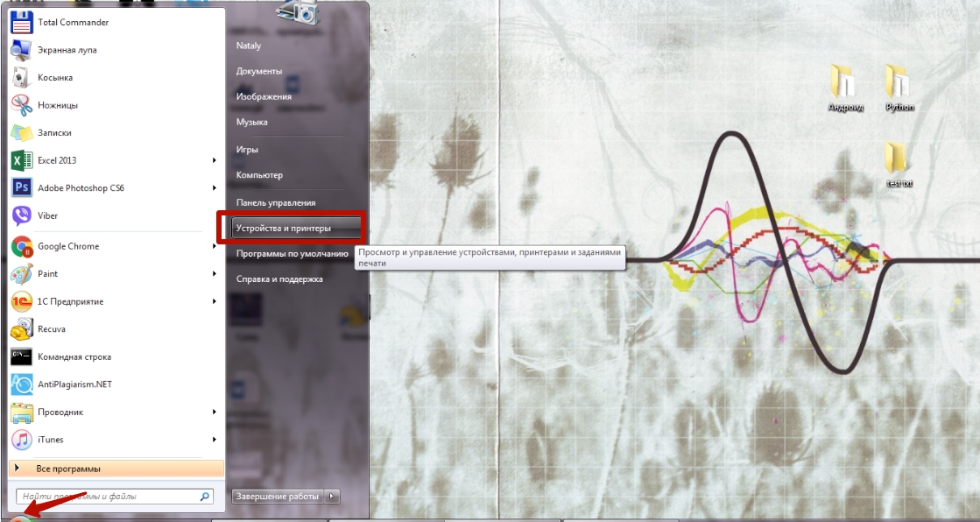This screenshot has height=522, width=980.
Task: Select Устройства и принтеры menu item
Action: [x=284, y=229]
